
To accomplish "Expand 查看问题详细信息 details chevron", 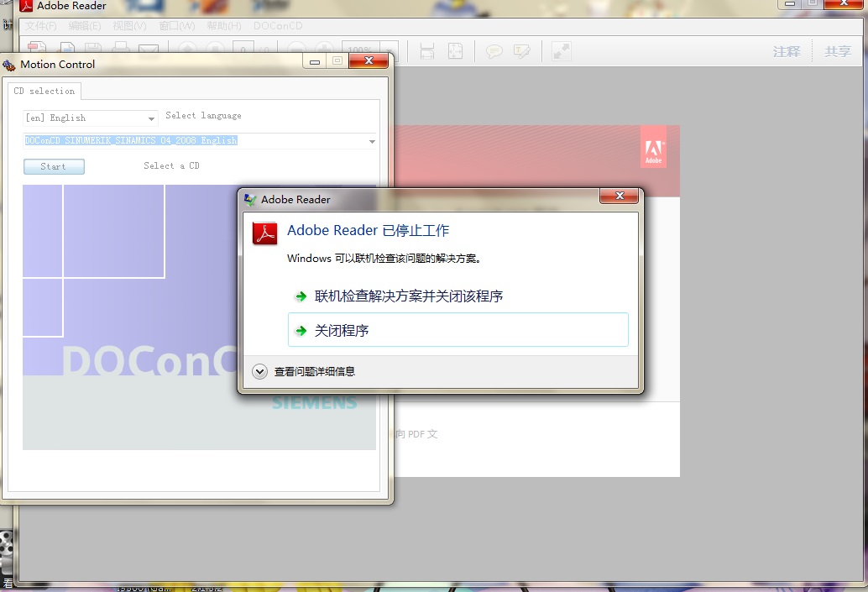I will click(259, 372).
